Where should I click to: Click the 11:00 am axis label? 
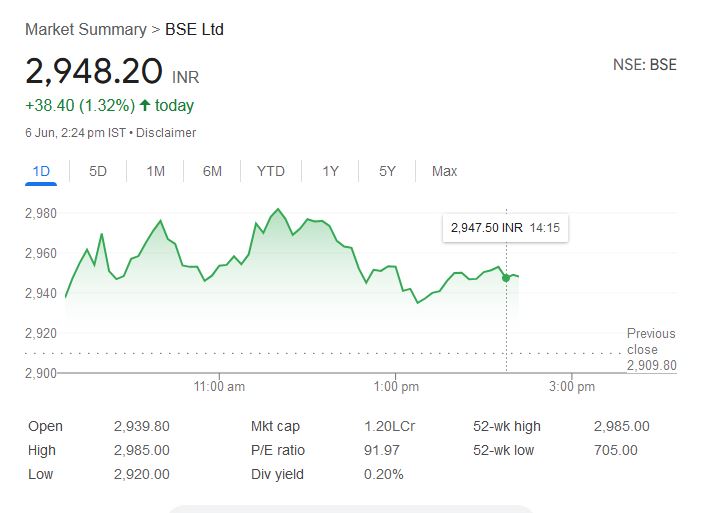click(x=220, y=387)
